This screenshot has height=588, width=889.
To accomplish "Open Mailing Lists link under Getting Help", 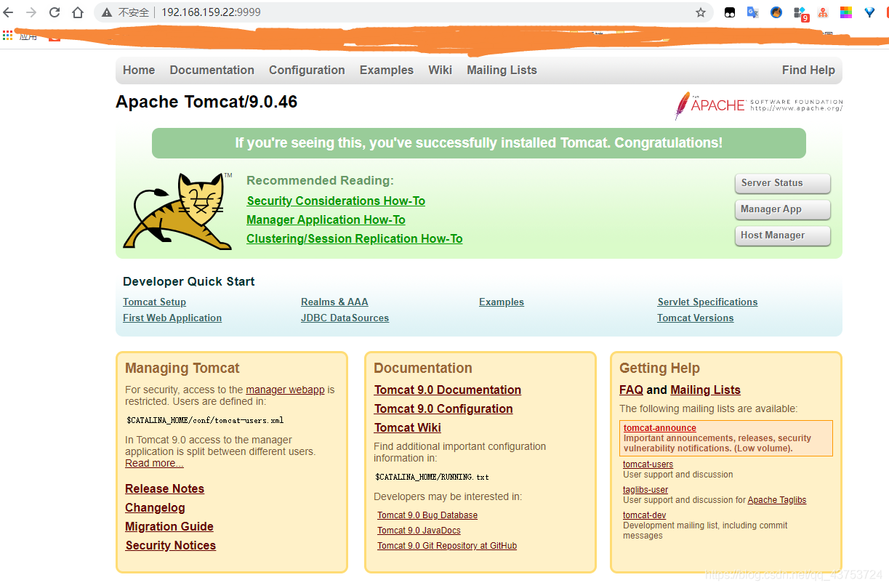I will tap(705, 390).
